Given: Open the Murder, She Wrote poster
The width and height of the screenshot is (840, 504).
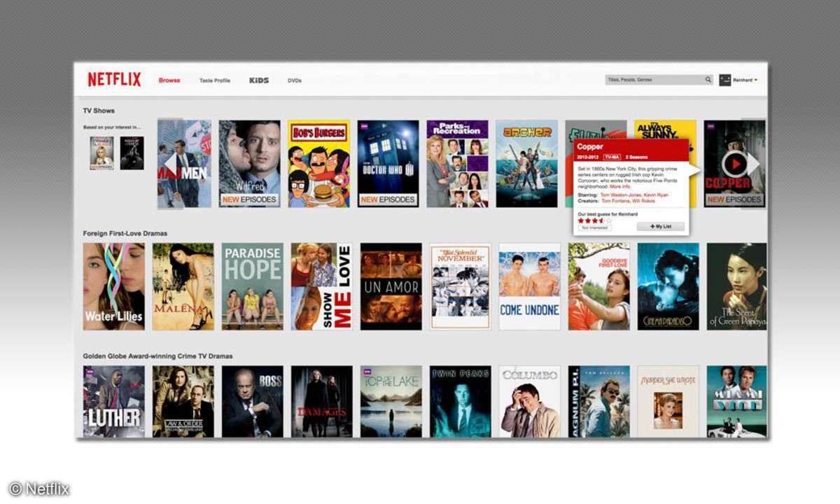Looking at the screenshot, I should (668, 401).
